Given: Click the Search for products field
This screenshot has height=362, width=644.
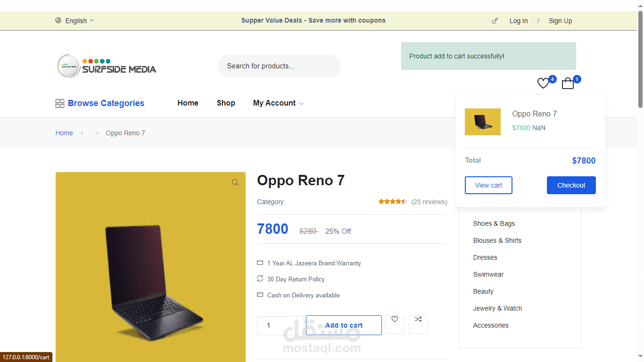Looking at the screenshot, I should (279, 66).
